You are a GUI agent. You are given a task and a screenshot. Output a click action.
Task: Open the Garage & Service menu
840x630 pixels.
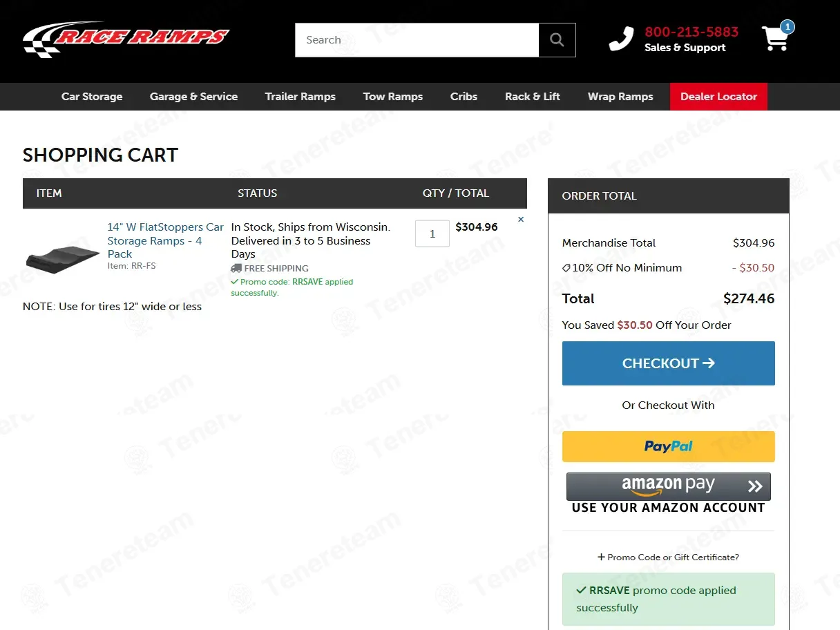[x=193, y=97]
